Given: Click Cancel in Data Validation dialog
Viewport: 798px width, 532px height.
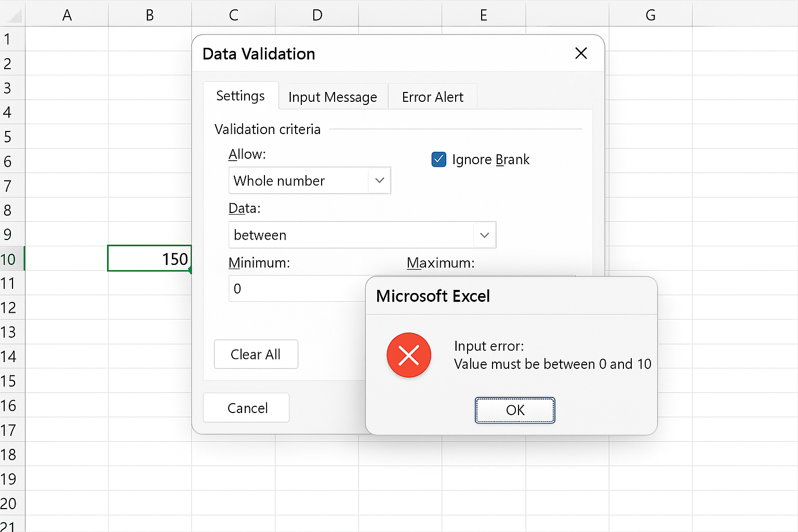Looking at the screenshot, I should pyautogui.click(x=246, y=408).
